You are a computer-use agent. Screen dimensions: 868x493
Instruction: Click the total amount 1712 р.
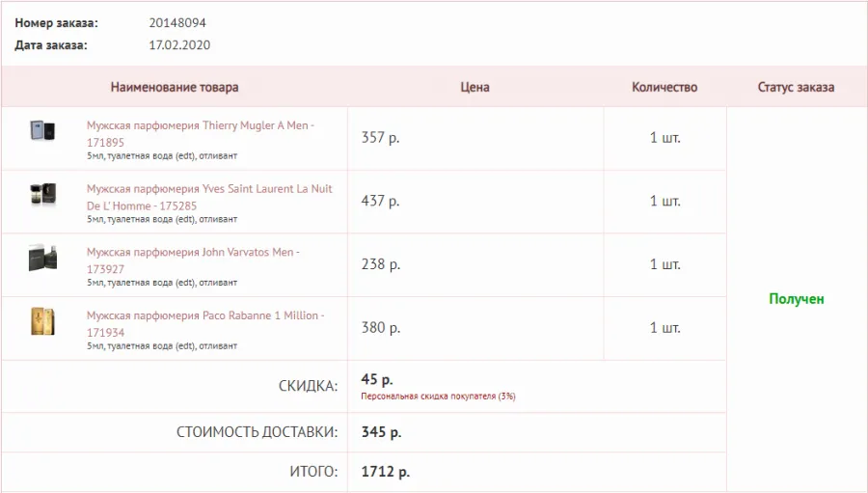point(385,472)
